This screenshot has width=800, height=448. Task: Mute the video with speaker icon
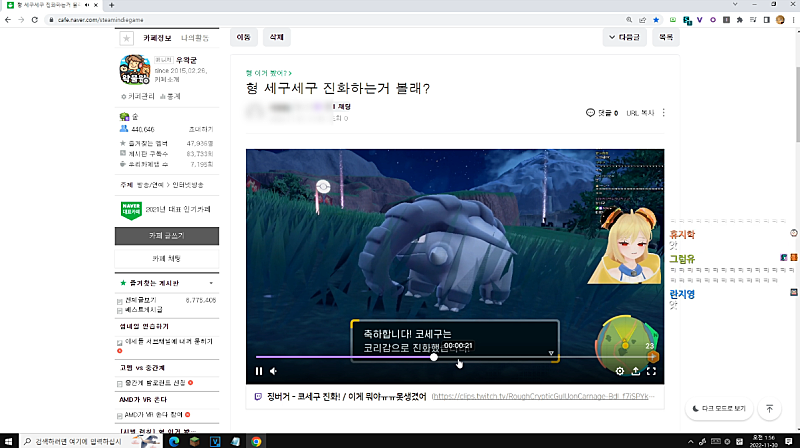pos(273,371)
